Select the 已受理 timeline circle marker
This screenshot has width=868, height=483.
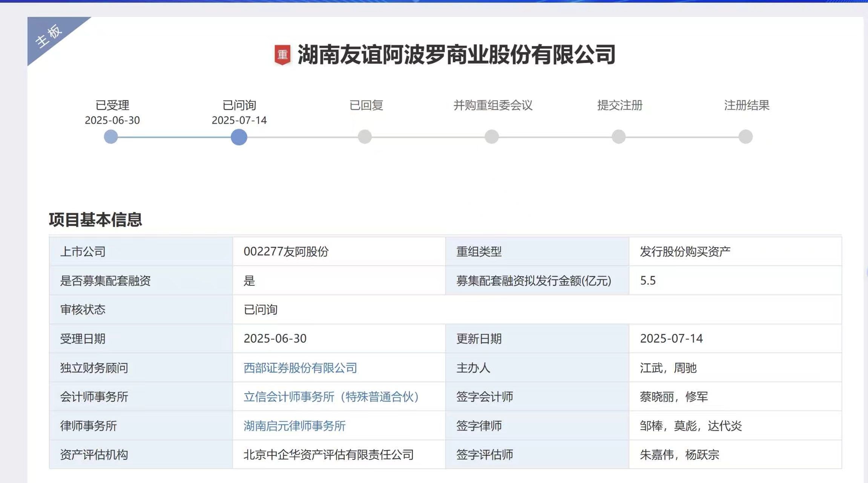pos(111,137)
